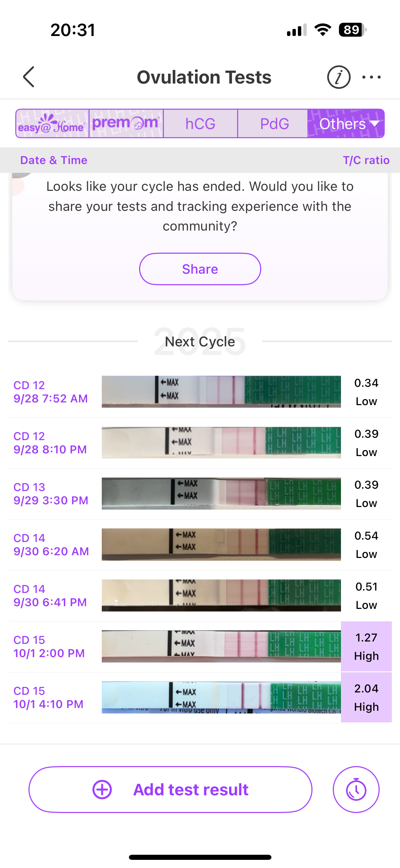Tap the 1.27 High ratio result
Image resolution: width=400 pixels, height=868 pixels.
click(366, 646)
